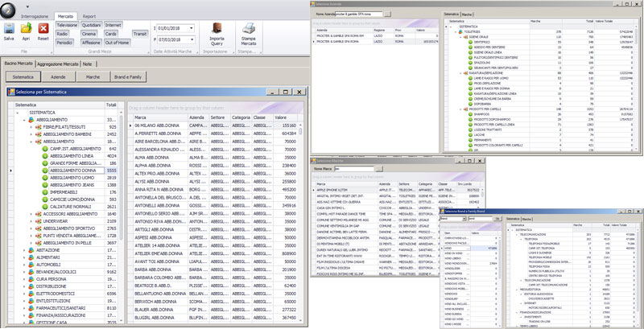The image size is (644, 329).
Task: Toggle the Transit media filter
Action: [x=140, y=34]
